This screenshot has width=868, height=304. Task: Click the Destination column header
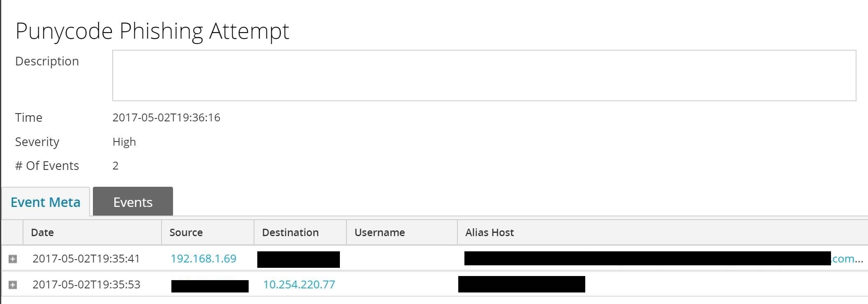tap(290, 232)
